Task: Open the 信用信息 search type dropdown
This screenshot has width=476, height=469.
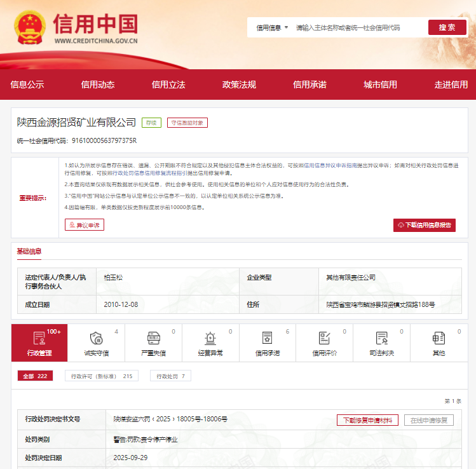Action: (x=272, y=27)
